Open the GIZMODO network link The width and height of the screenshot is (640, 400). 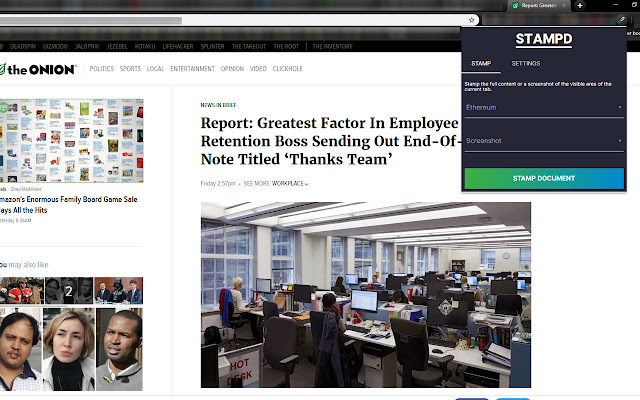(x=55, y=47)
